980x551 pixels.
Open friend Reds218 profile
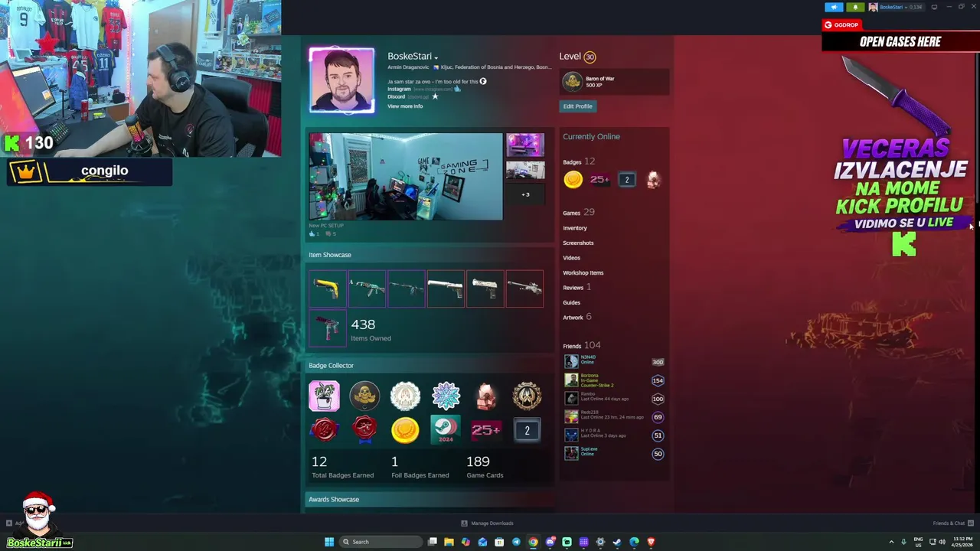[x=614, y=417]
